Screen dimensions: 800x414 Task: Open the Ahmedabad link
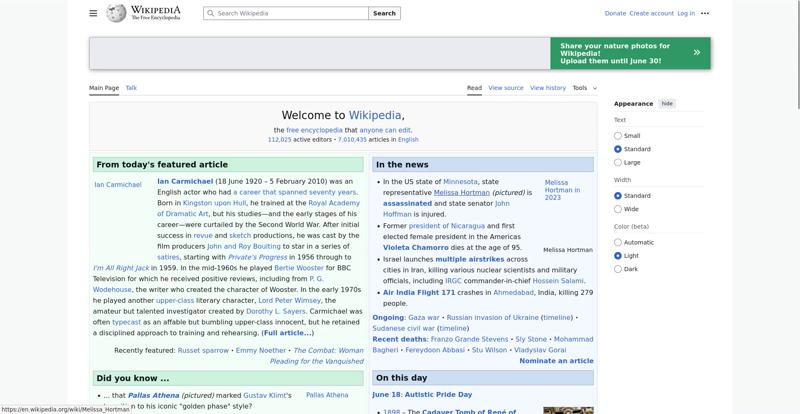513,293
